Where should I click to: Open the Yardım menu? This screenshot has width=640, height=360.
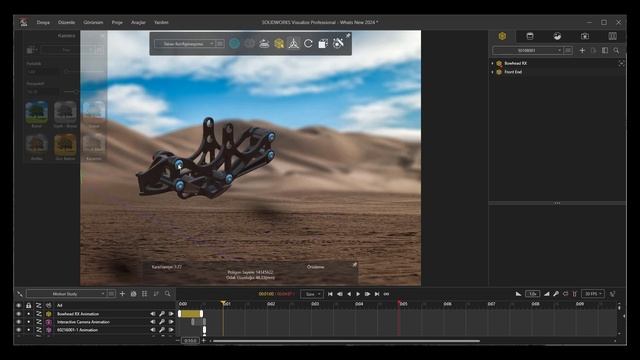pyautogui.click(x=161, y=22)
